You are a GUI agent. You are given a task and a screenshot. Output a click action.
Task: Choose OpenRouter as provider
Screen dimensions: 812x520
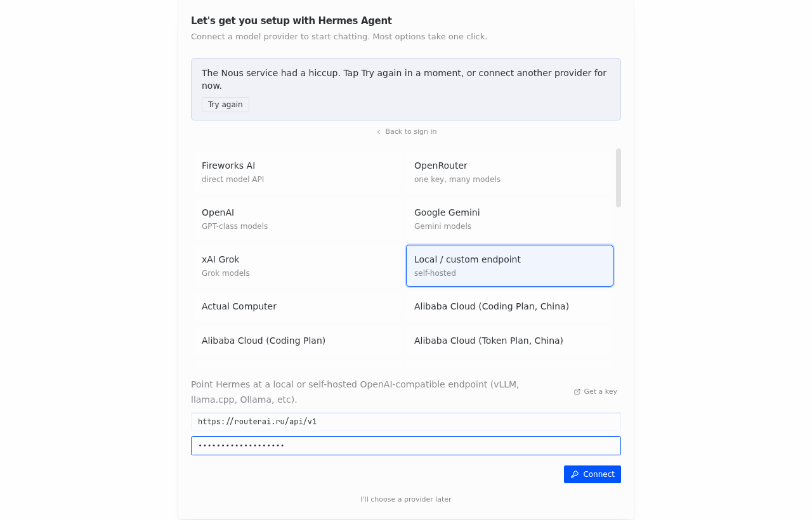509,172
